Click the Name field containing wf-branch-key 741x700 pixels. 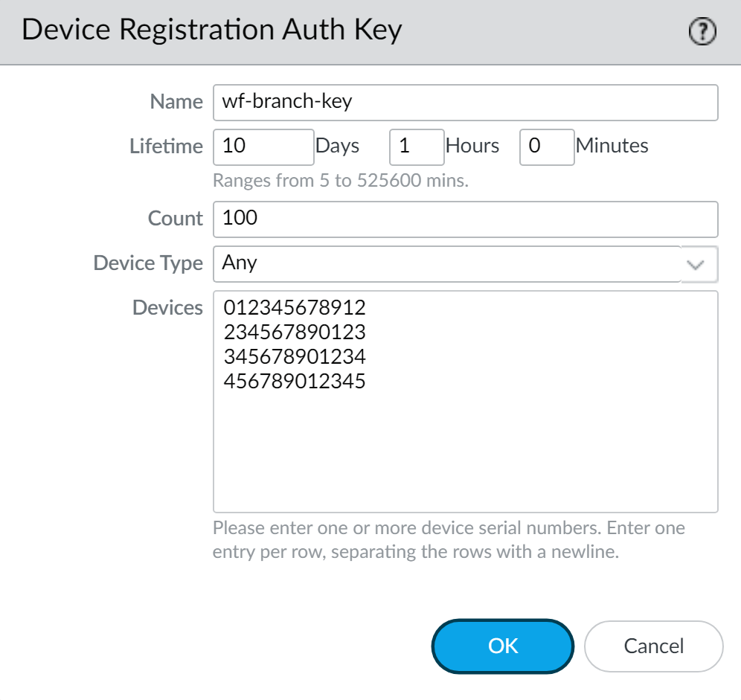pos(465,102)
